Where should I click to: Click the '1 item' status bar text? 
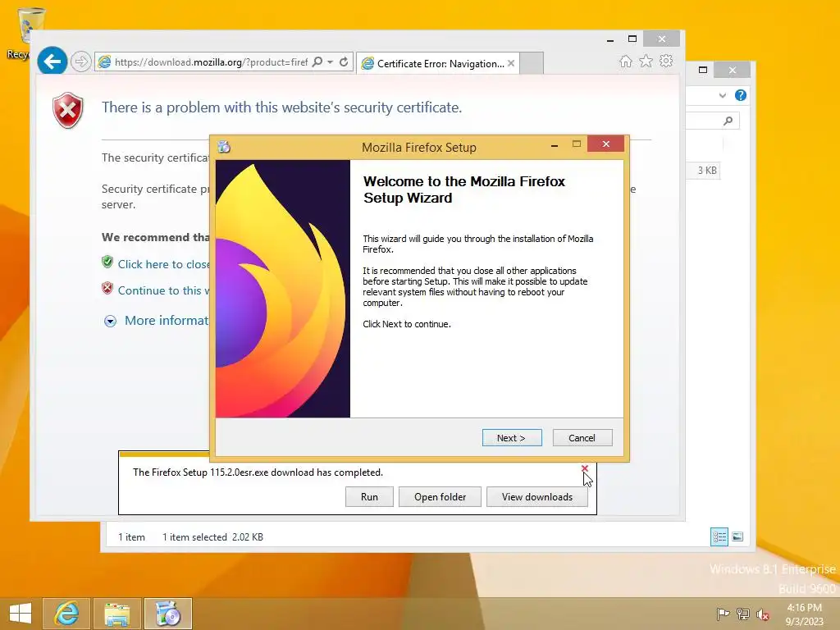click(x=131, y=536)
